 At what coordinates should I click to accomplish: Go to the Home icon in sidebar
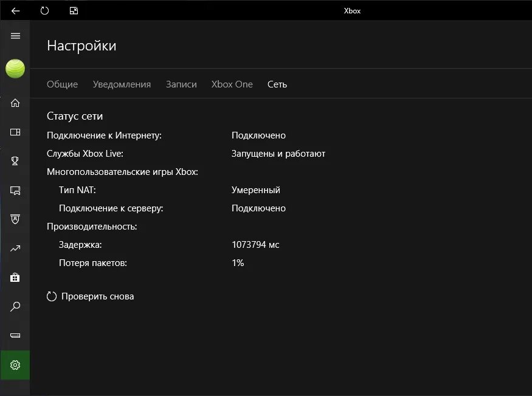[x=15, y=103]
